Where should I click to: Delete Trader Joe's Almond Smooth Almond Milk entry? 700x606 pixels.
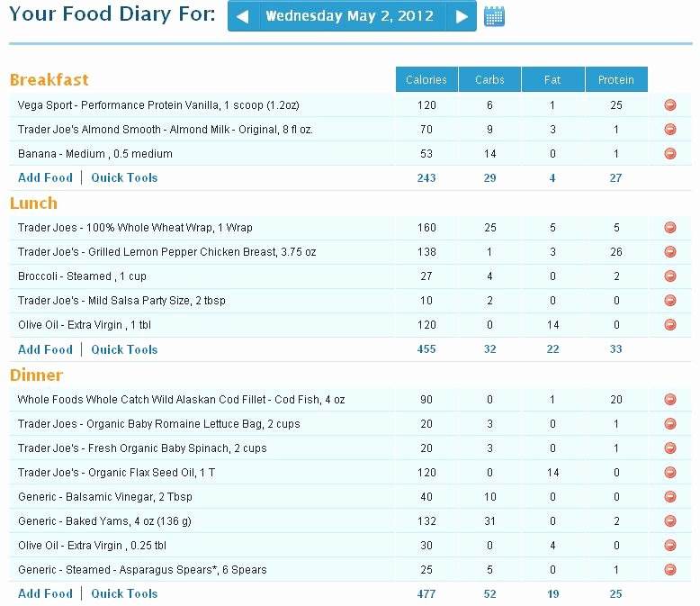670,129
